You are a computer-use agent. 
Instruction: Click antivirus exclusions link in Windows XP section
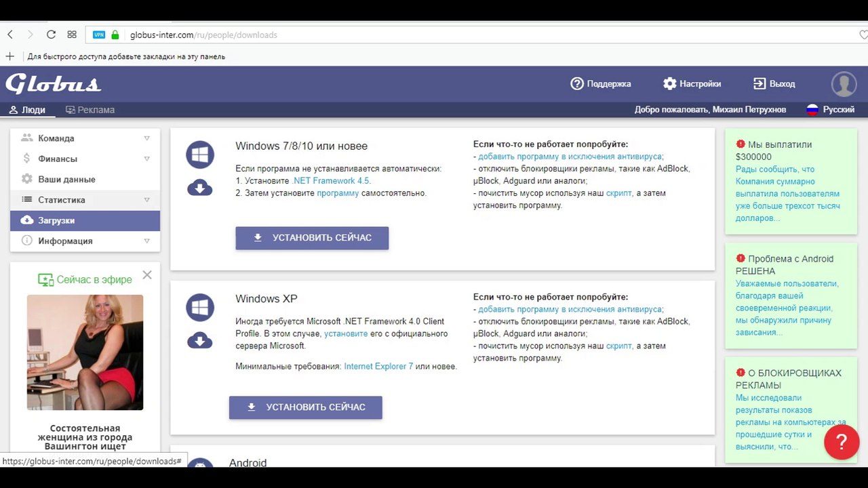[x=570, y=309]
